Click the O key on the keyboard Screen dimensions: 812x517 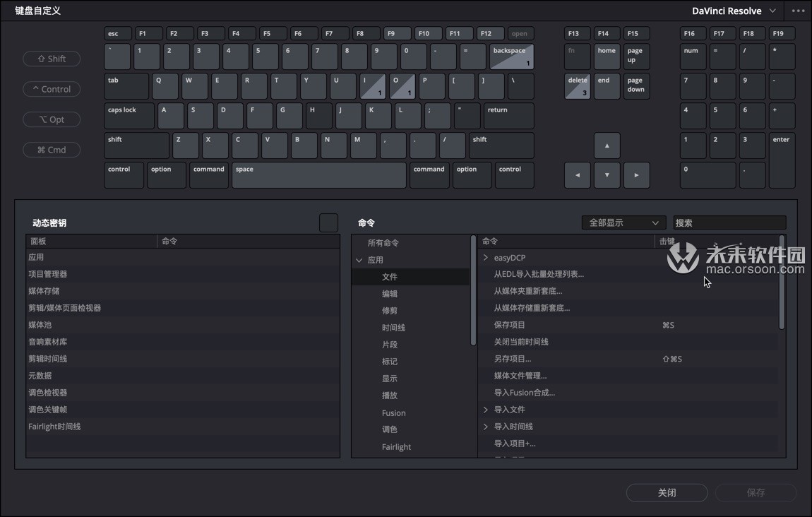(402, 86)
